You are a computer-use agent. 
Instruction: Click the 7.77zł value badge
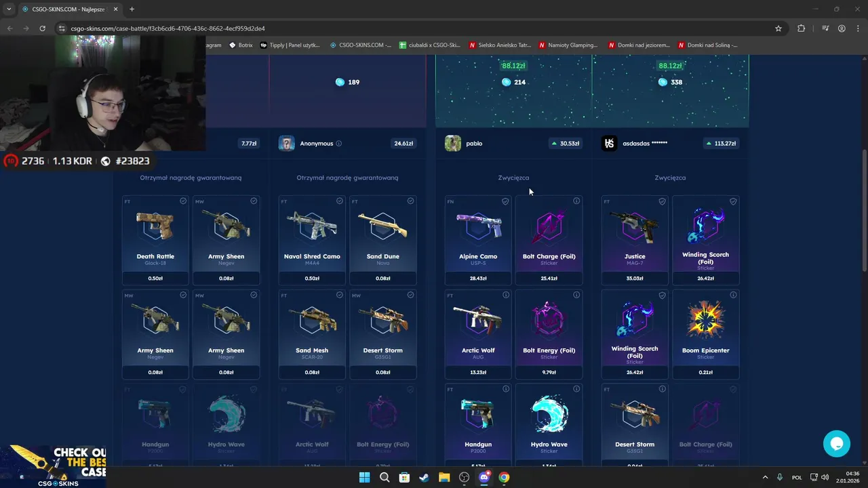click(x=249, y=144)
